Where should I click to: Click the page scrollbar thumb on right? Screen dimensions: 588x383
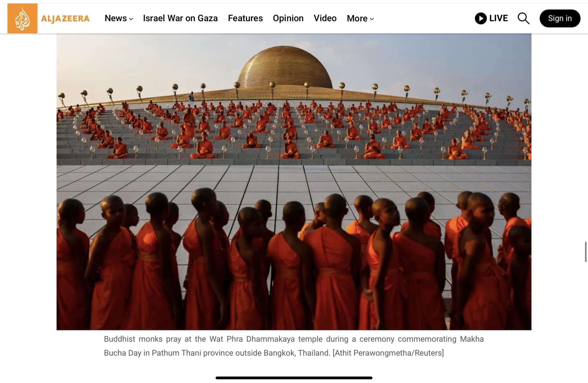pyautogui.click(x=586, y=252)
